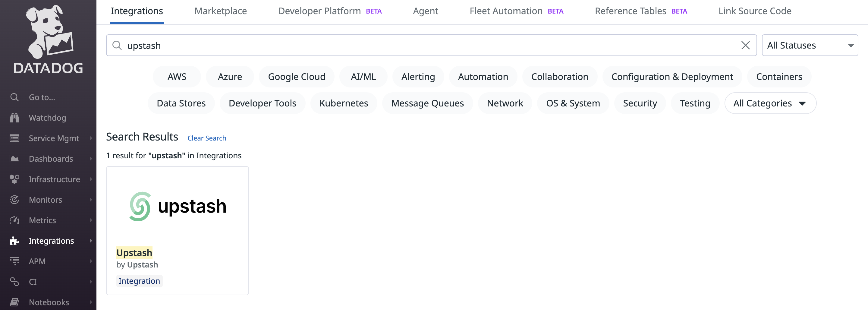Click the Integration tag on Upstash card

pos(139,281)
